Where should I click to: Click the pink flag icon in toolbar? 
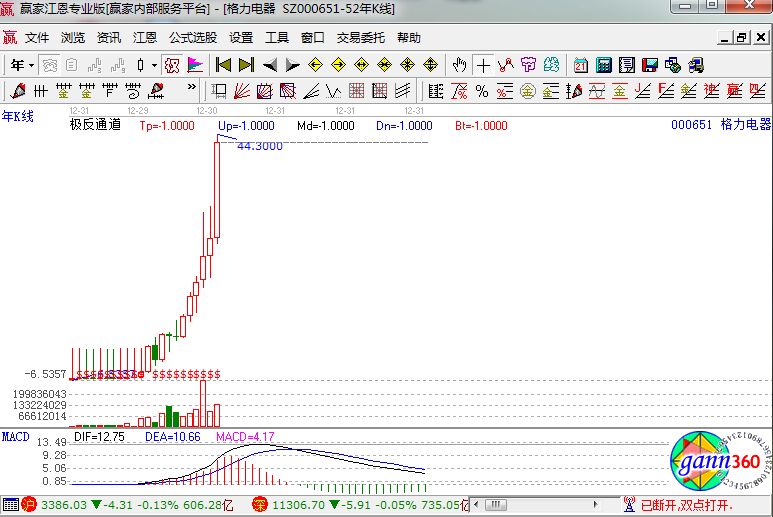point(196,65)
